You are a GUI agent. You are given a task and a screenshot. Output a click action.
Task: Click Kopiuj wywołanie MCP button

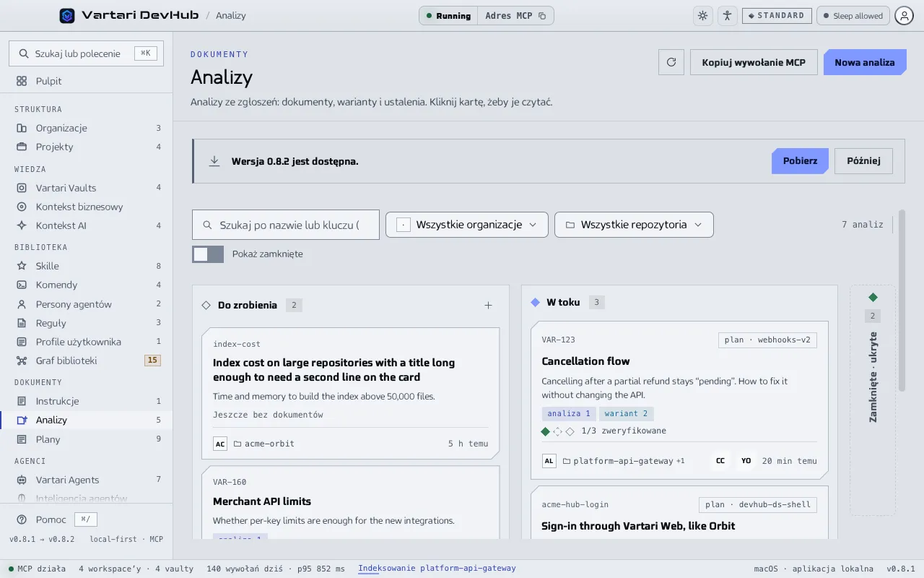pos(754,62)
